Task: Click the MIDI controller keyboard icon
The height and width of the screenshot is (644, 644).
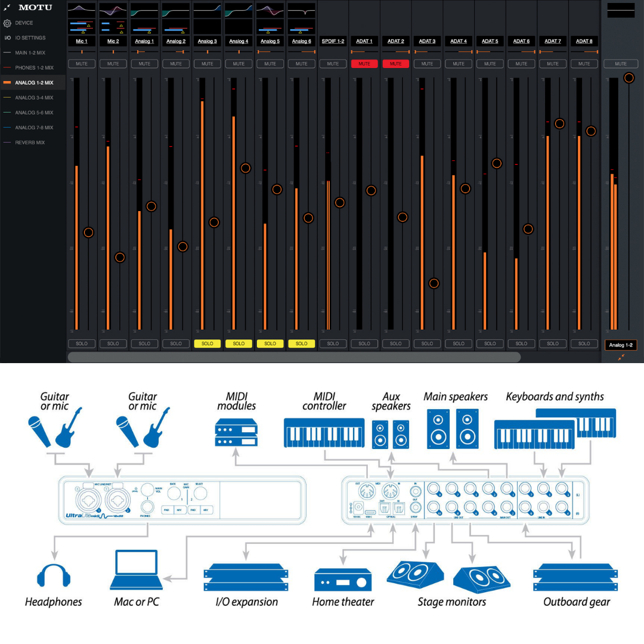Action: pyautogui.click(x=324, y=432)
